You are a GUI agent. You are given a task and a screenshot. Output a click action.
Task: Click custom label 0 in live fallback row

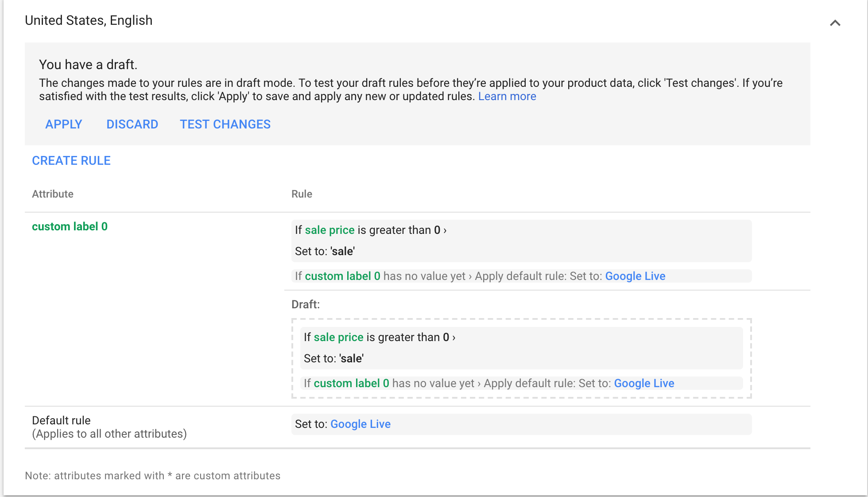[342, 276]
